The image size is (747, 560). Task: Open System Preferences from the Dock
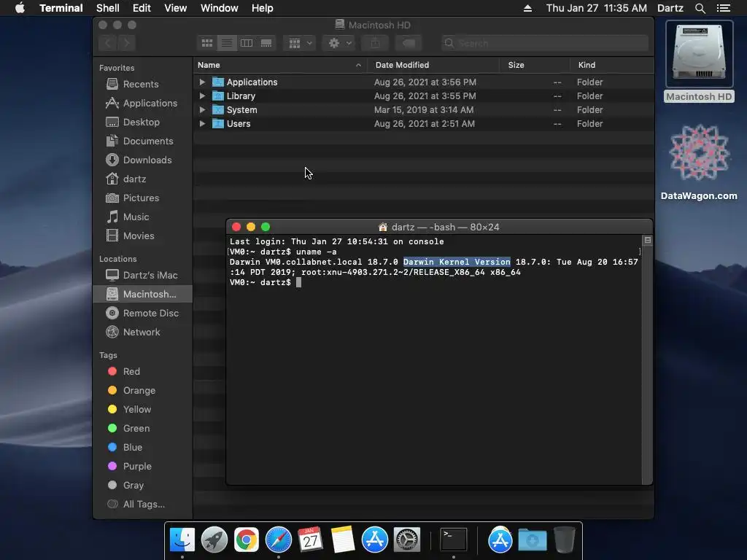(407, 540)
